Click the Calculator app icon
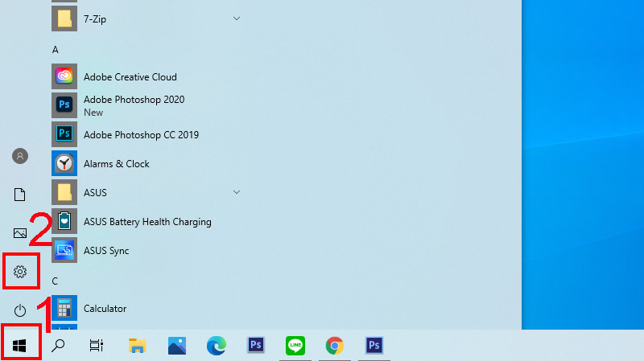This screenshot has height=361, width=644. (x=64, y=308)
